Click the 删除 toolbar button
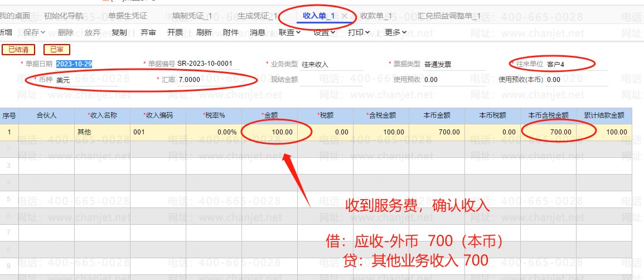 [x=66, y=32]
